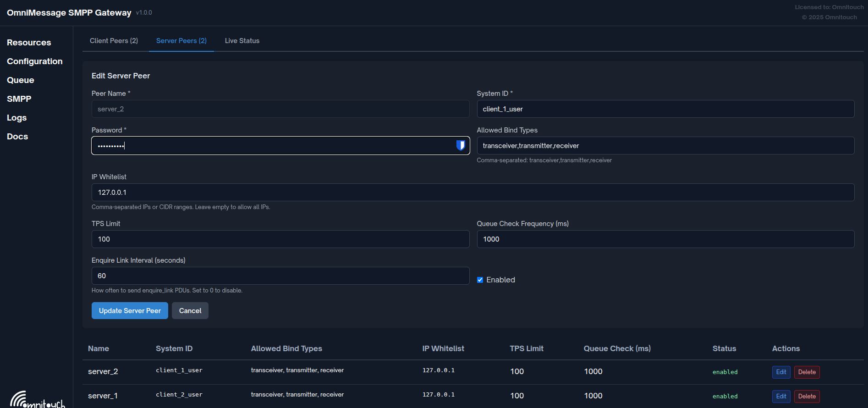Click the server_2 queue check value 1000
The width and height of the screenshot is (868, 408).
point(593,372)
